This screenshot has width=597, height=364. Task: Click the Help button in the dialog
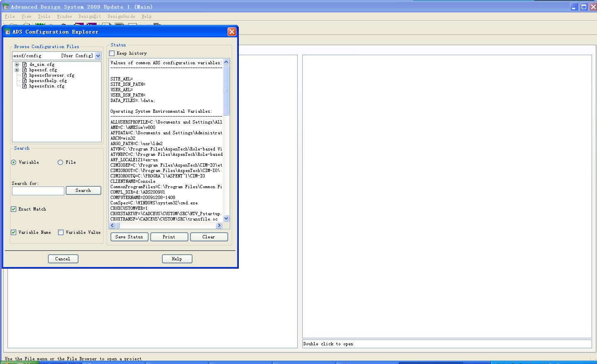177,259
